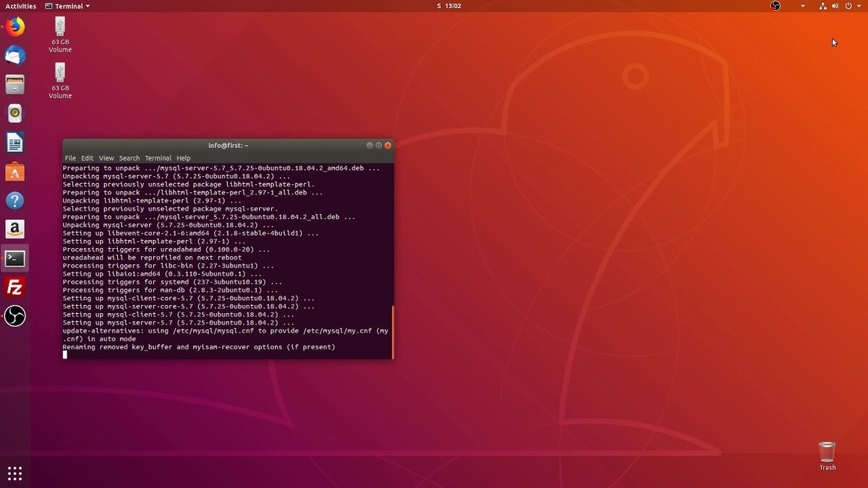The width and height of the screenshot is (868, 488).
Task: Show Applications grid button
Action: point(15,474)
